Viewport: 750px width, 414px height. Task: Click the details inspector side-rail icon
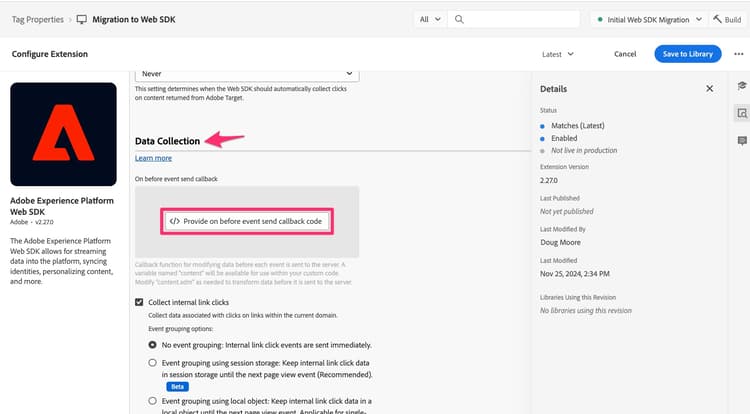(x=742, y=113)
